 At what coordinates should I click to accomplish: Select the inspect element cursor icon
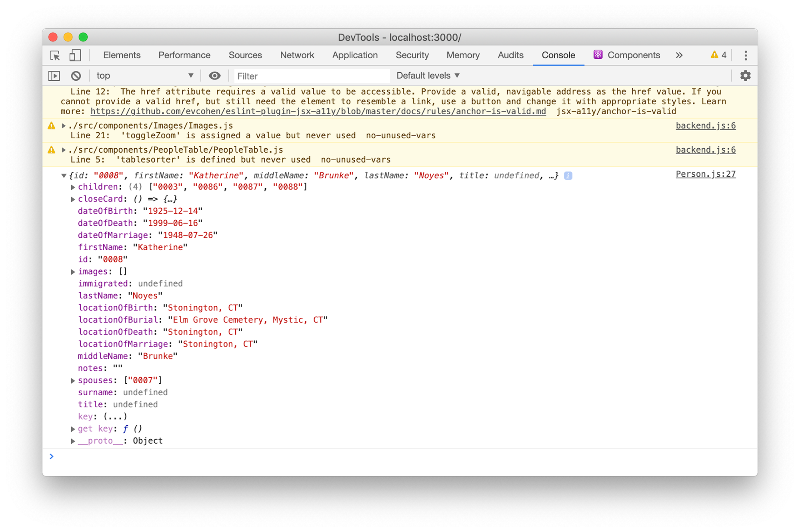pos(54,55)
